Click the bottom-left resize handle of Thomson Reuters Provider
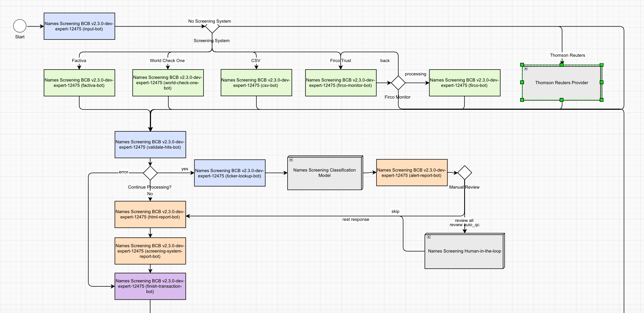Viewport: 644px width, 313px height. tap(522, 100)
